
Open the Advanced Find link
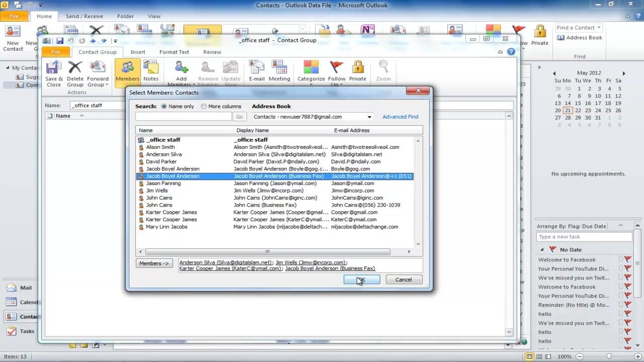pyautogui.click(x=400, y=117)
